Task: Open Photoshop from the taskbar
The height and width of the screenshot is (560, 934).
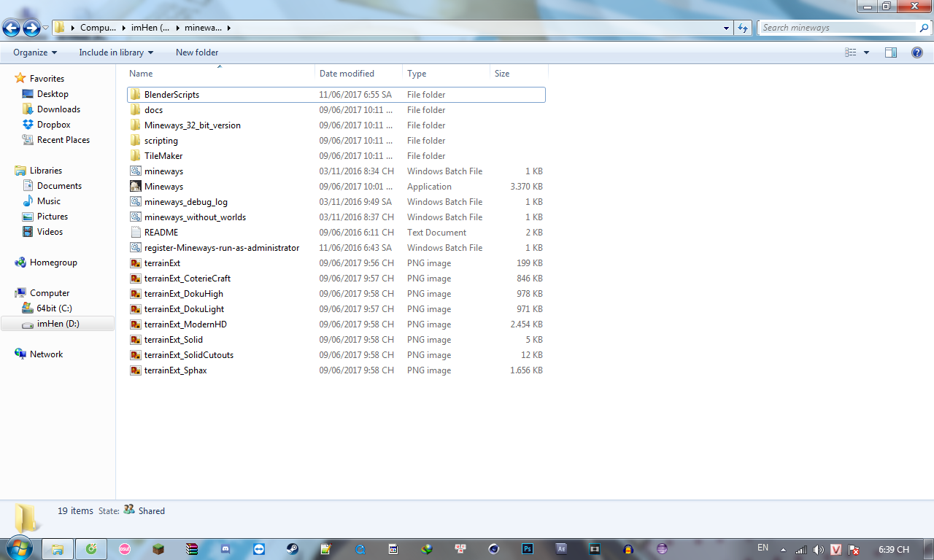Action: (x=528, y=549)
